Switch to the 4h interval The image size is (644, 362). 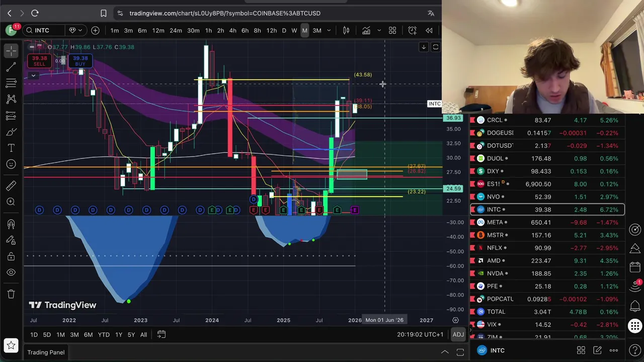(232, 31)
